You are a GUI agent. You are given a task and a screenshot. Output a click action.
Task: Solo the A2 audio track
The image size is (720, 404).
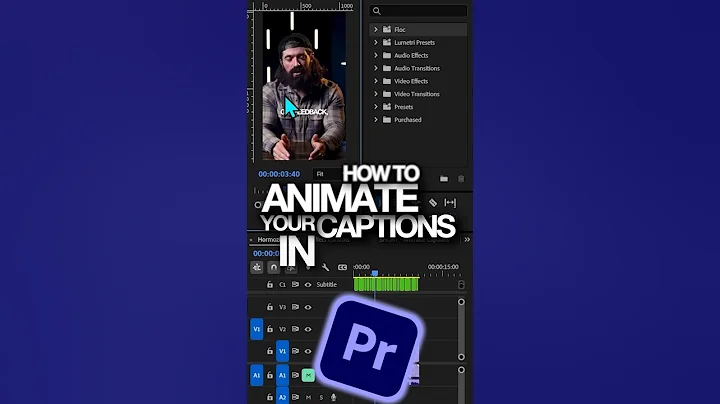click(x=321, y=397)
